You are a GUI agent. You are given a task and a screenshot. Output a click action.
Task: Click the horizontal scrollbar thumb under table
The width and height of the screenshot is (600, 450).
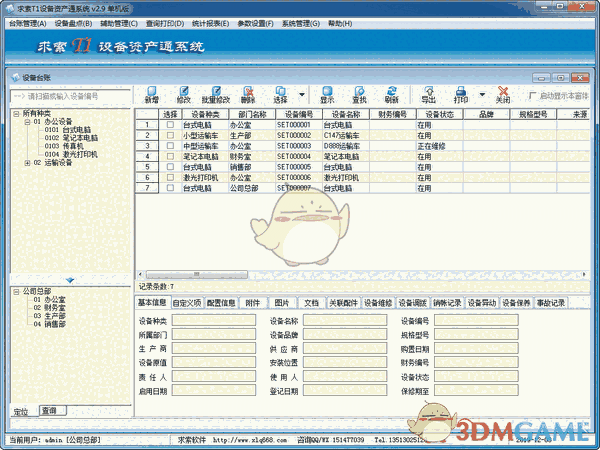click(x=197, y=274)
